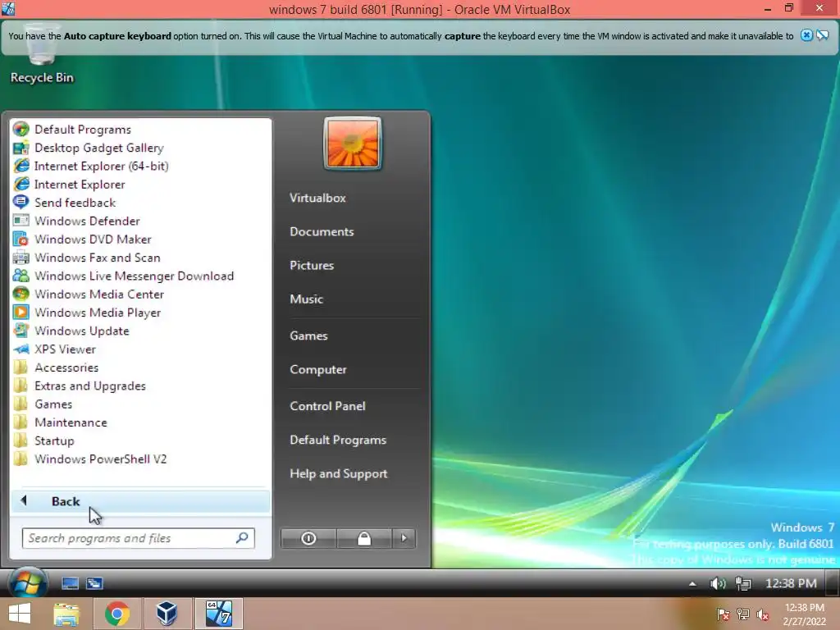Open the shutdown options arrow menu
The height and width of the screenshot is (630, 840).
tap(404, 538)
